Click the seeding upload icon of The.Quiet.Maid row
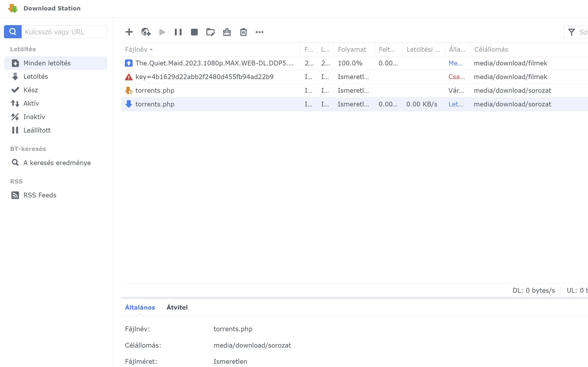 pyautogui.click(x=129, y=63)
